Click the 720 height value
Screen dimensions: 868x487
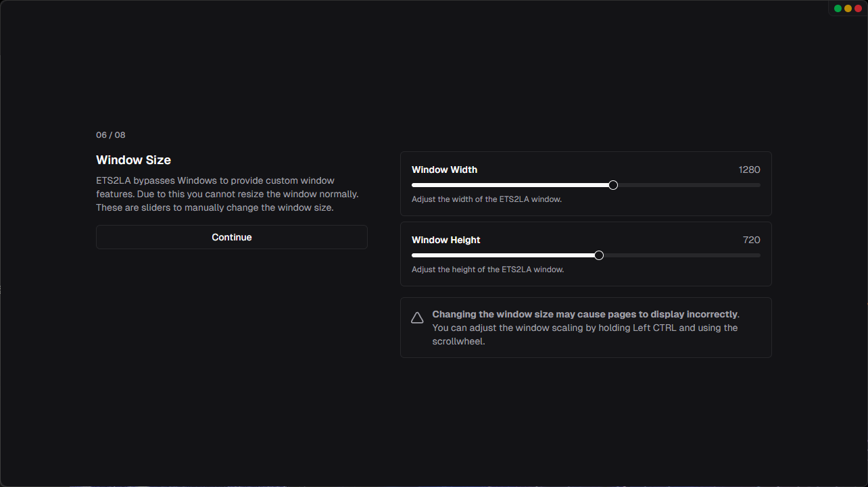click(x=752, y=240)
